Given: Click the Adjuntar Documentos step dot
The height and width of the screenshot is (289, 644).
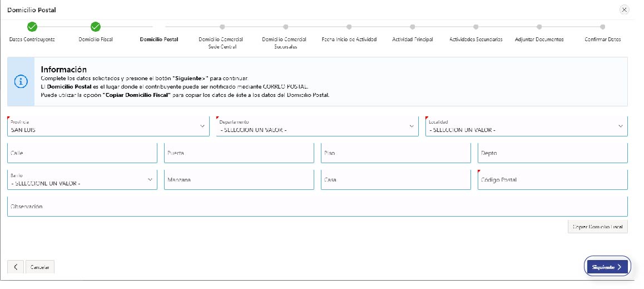Looking at the screenshot, I should point(539,26).
